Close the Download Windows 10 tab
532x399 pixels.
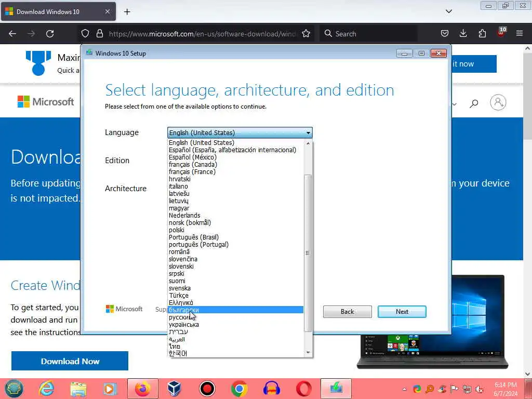tap(107, 11)
